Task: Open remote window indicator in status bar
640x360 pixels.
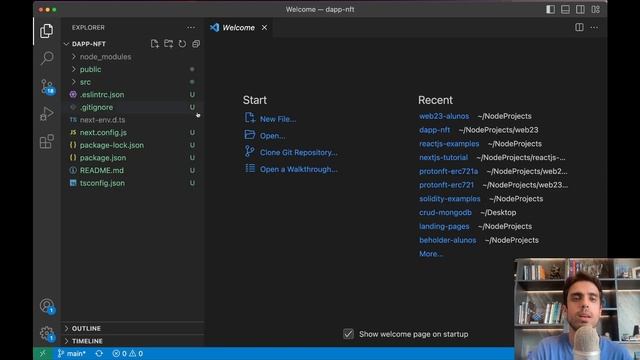Action: tap(43, 353)
